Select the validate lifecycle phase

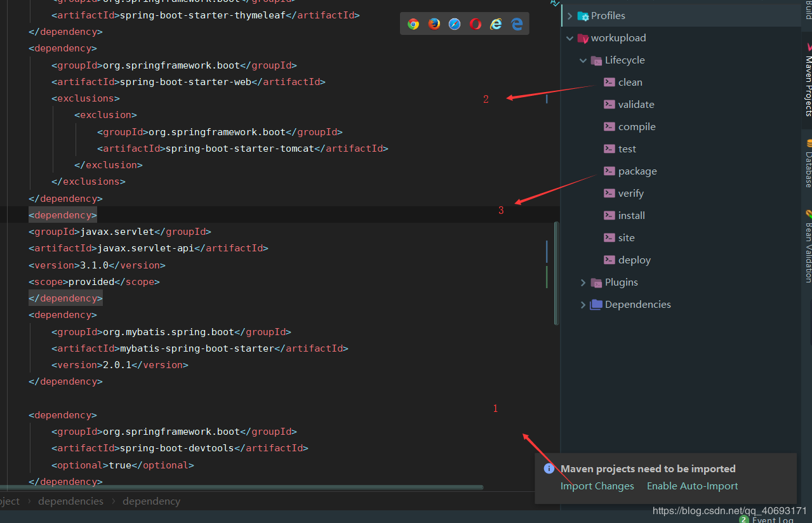pyautogui.click(x=636, y=104)
